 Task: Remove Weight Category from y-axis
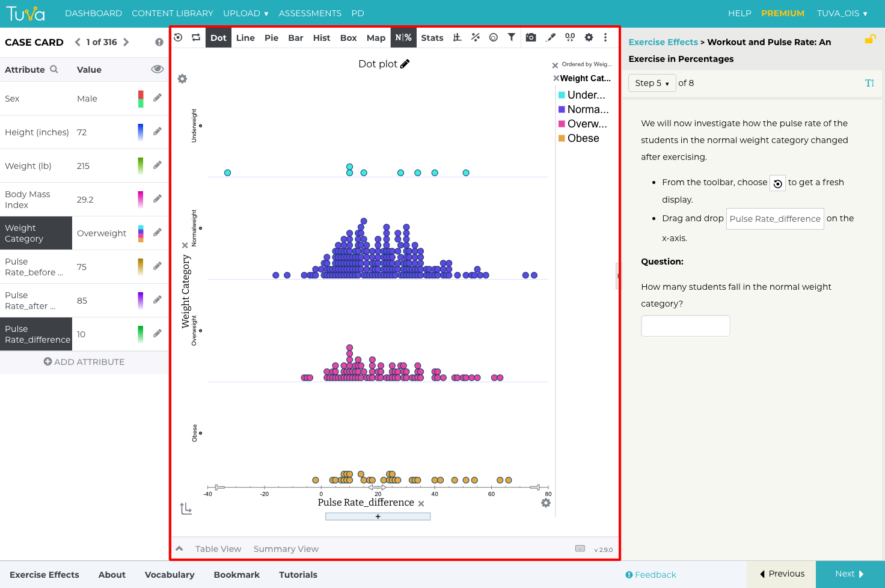coord(185,245)
